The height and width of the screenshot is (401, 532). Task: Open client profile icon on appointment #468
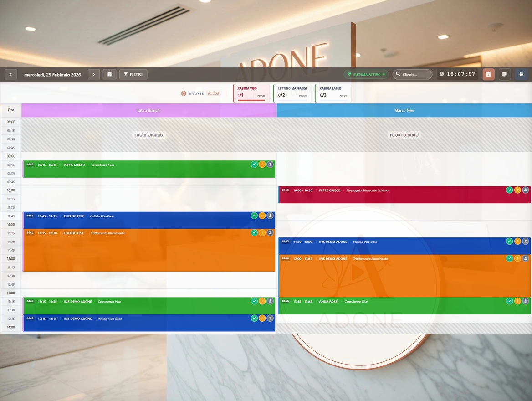270,301
